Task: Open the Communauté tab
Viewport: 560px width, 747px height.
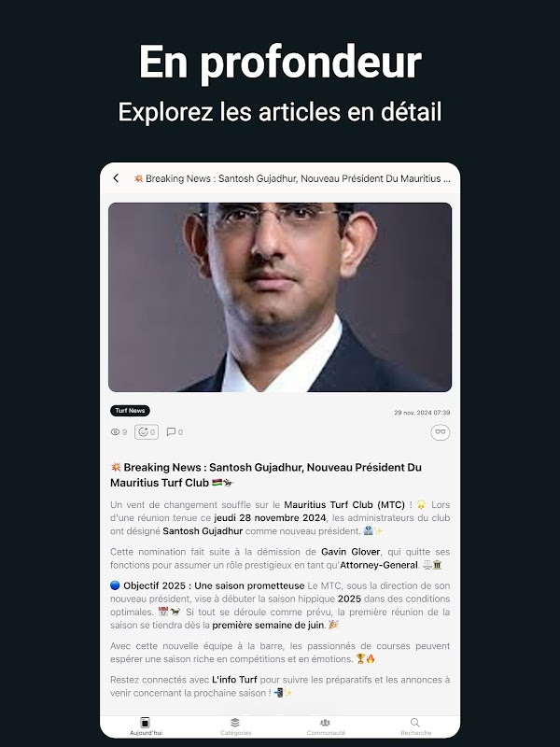Action: click(326, 726)
